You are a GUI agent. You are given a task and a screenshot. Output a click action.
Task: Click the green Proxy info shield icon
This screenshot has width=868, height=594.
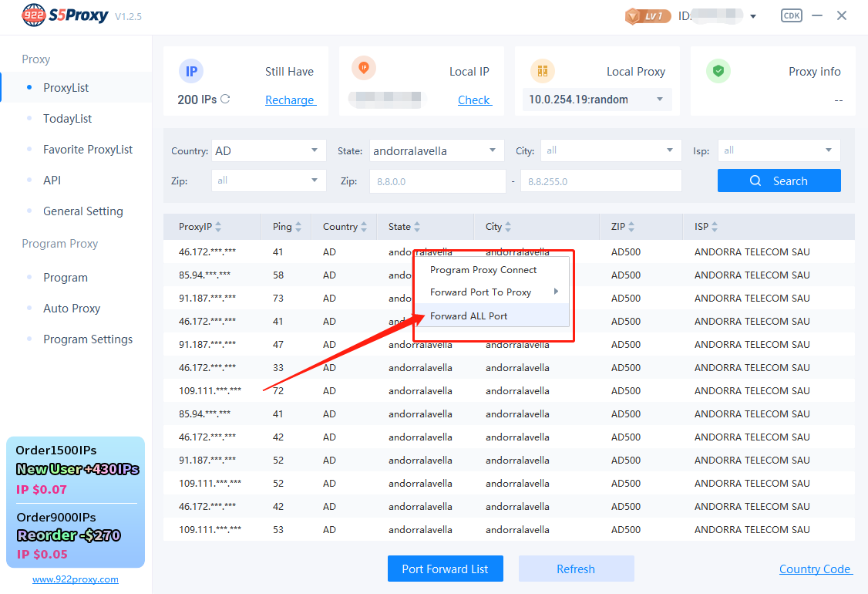pyautogui.click(x=718, y=71)
